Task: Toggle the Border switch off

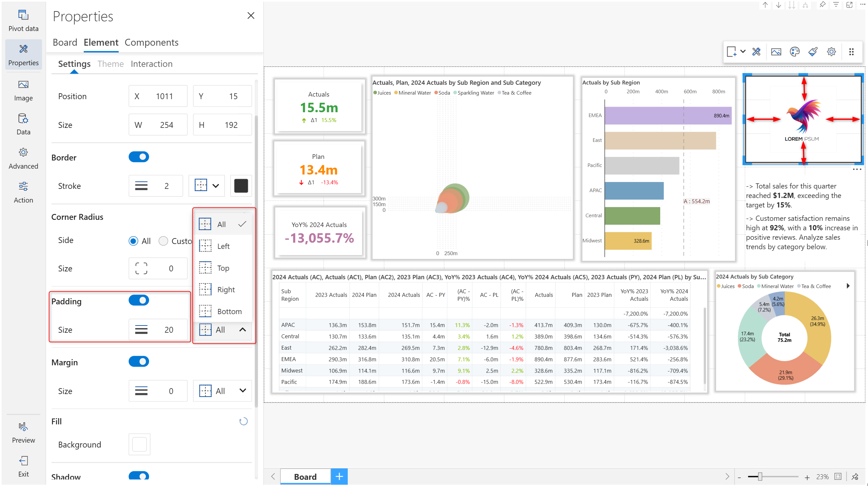Action: click(139, 157)
